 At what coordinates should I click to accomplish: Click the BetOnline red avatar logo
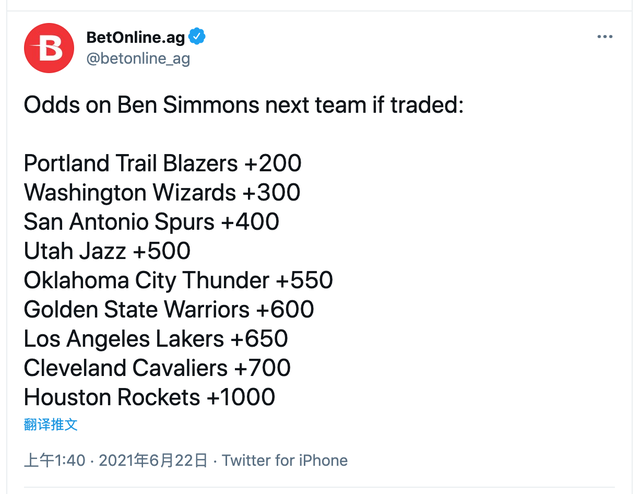click(49, 47)
